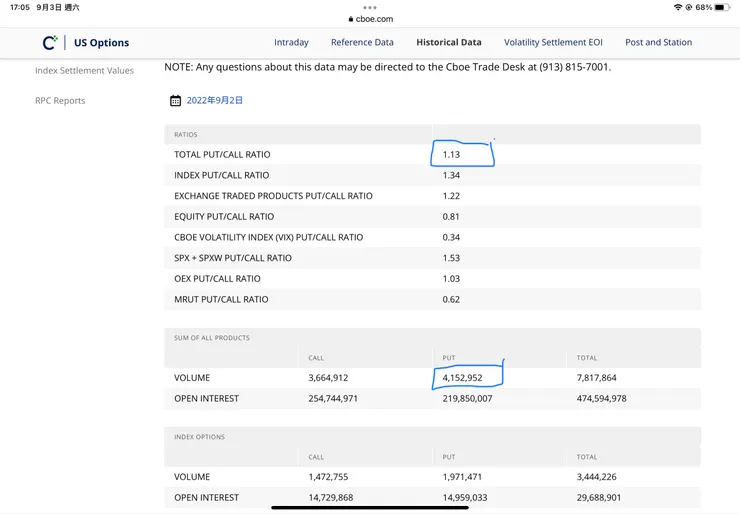Click the Cboe logo icon
Image resolution: width=740 pixels, height=514 pixels.
50,43
